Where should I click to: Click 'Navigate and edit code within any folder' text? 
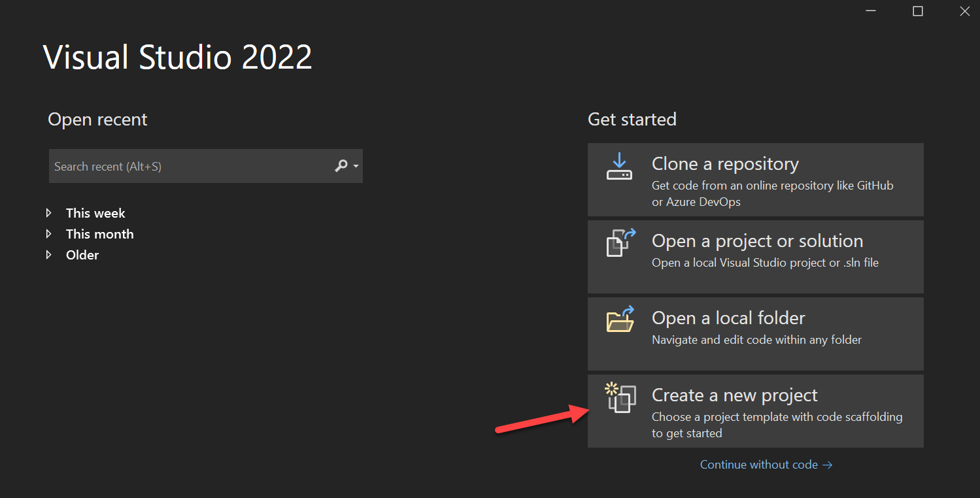[x=756, y=340]
